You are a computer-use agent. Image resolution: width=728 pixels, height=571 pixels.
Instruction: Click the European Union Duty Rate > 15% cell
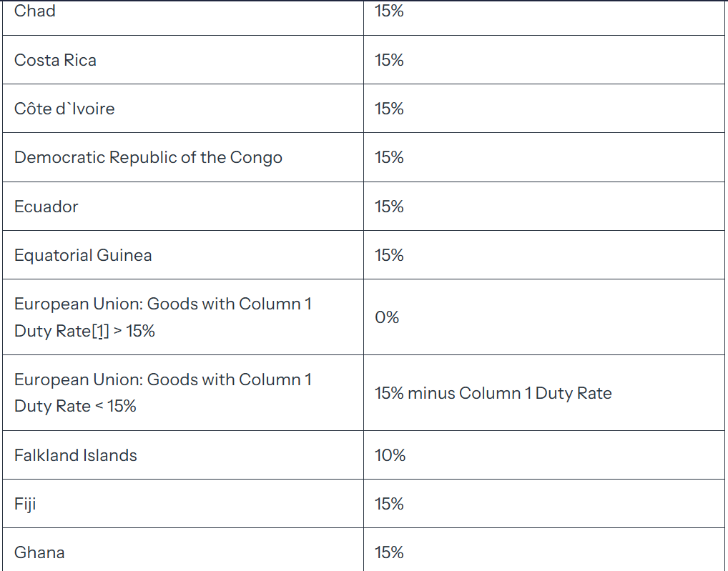click(x=183, y=317)
